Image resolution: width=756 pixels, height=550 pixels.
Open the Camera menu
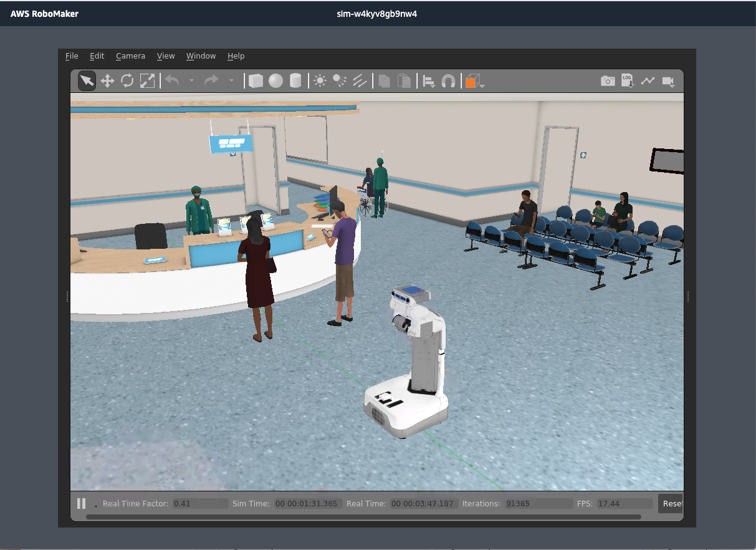click(x=130, y=56)
